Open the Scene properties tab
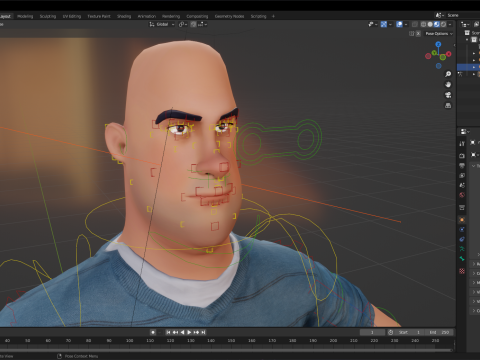This screenshot has height=360, width=480. coord(462,185)
